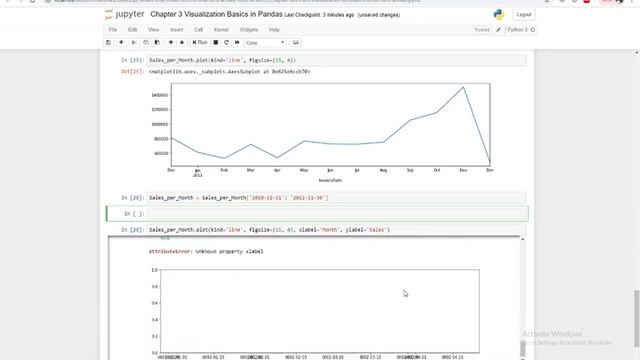
Task: Click the AttributeError message text
Action: 206,251
